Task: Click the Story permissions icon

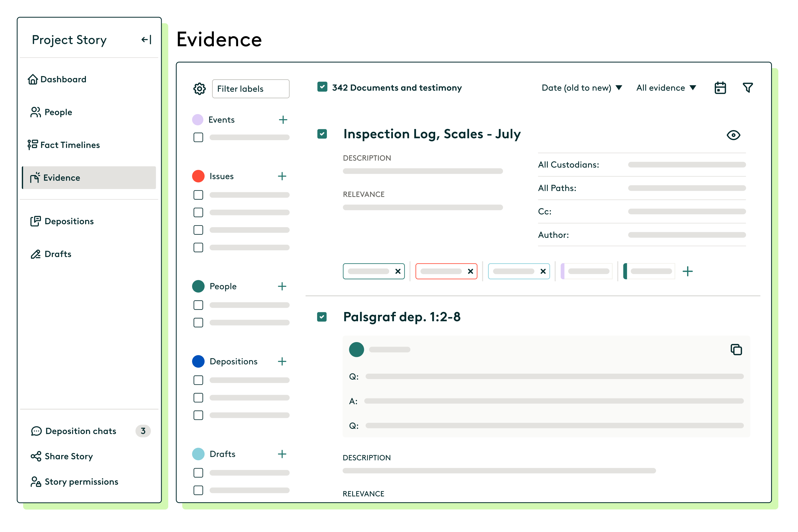Action: (36, 482)
